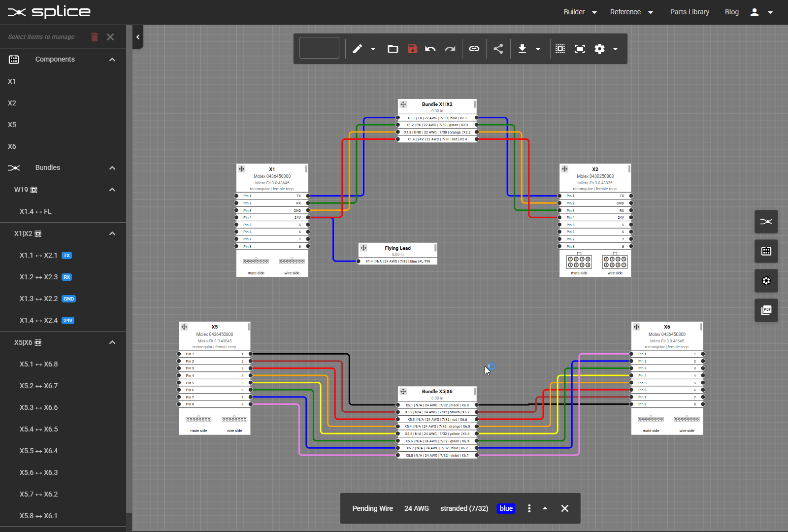Image resolution: width=788 pixels, height=532 pixels.
Task: Select the X1.2 ↔ X2.3 wire in sidebar
Action: [x=38, y=277]
